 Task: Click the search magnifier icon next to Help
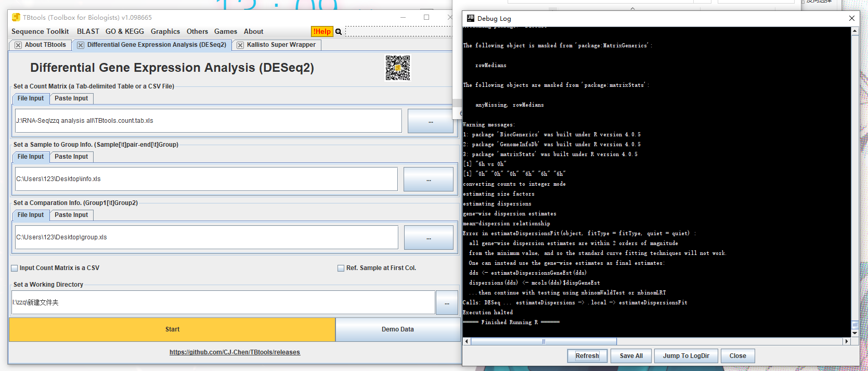click(x=339, y=32)
